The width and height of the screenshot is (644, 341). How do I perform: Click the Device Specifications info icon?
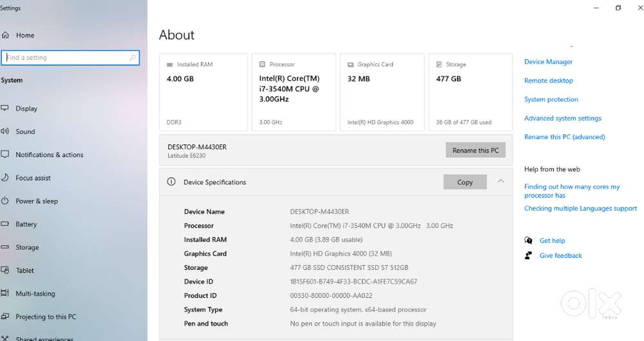171,182
